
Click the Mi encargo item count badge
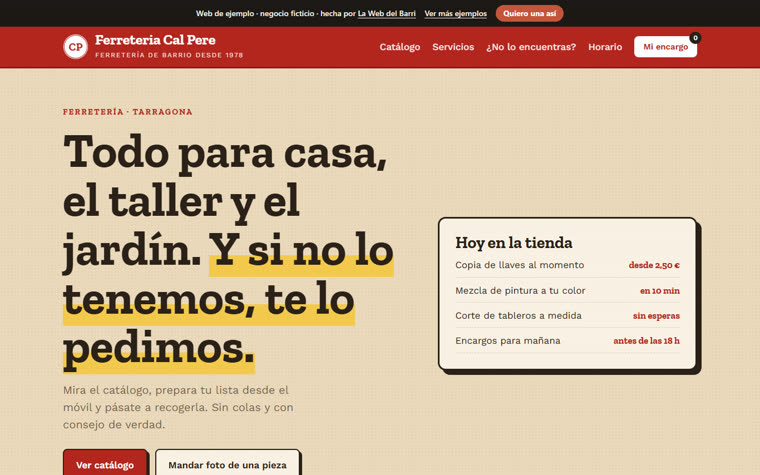[x=695, y=38]
